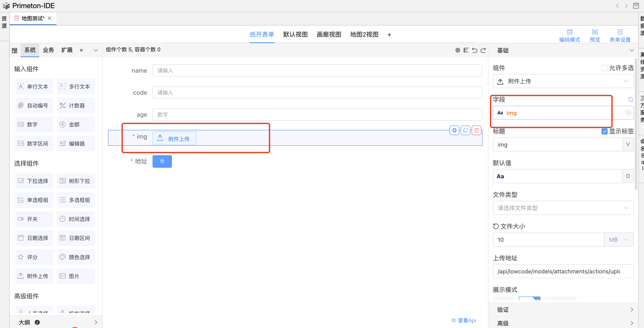Screen dimensions: 644x328
Task: Open 编码模式 code mode
Action: pos(569,35)
